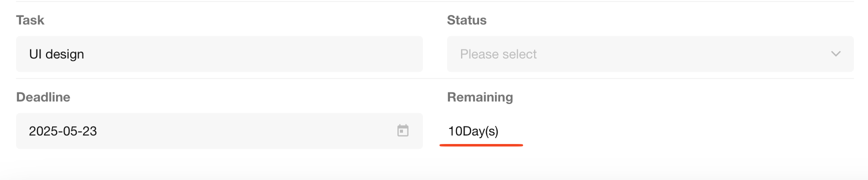Image resolution: width=868 pixels, height=180 pixels.
Task: Place cursor after "UI design" text
Action: (85, 54)
